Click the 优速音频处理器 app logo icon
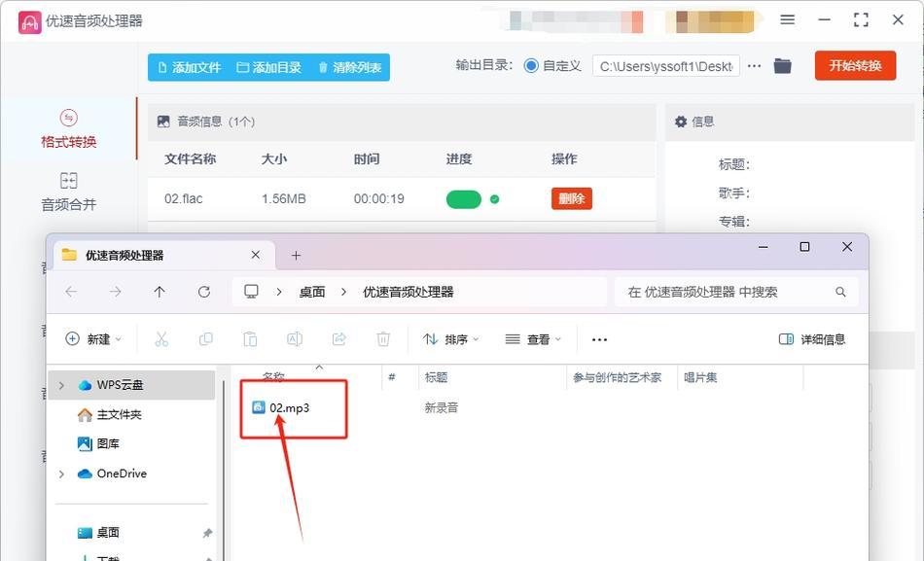 click(x=29, y=21)
